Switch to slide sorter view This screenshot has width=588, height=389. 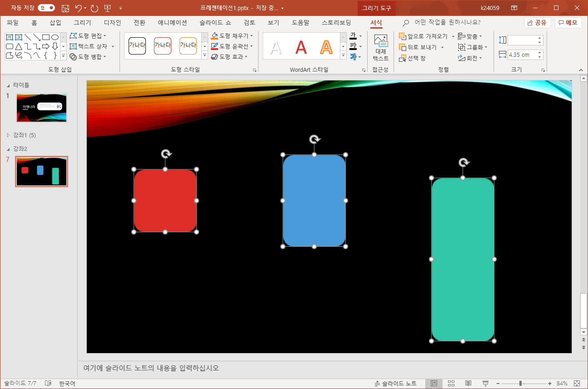click(451, 384)
